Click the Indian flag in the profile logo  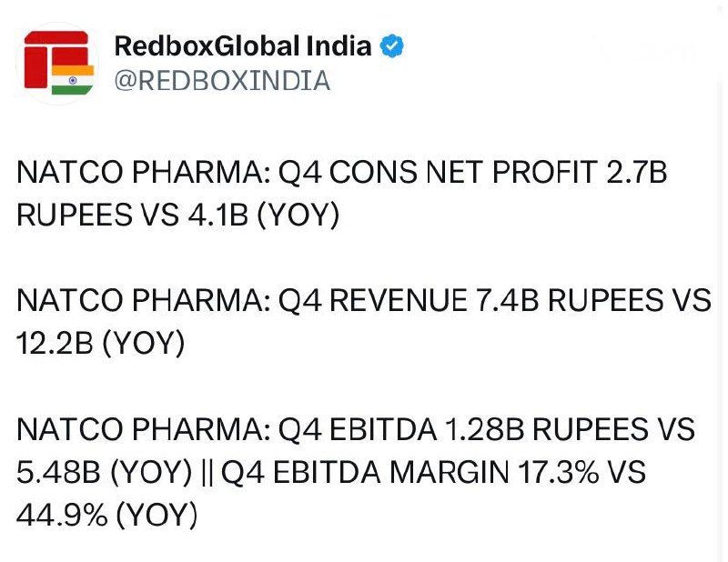pyautogui.click(x=73, y=80)
